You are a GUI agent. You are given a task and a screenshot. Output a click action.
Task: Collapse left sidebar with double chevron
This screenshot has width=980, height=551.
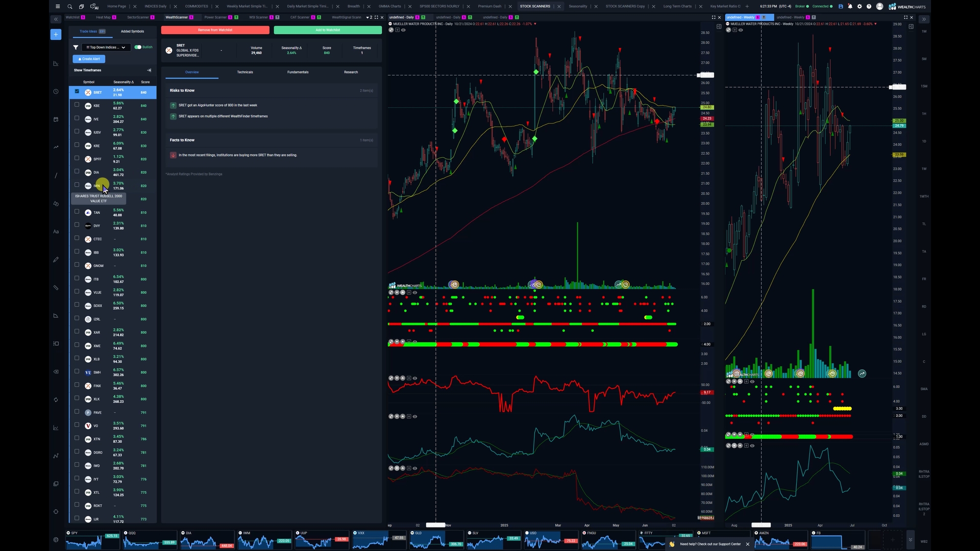click(x=56, y=19)
